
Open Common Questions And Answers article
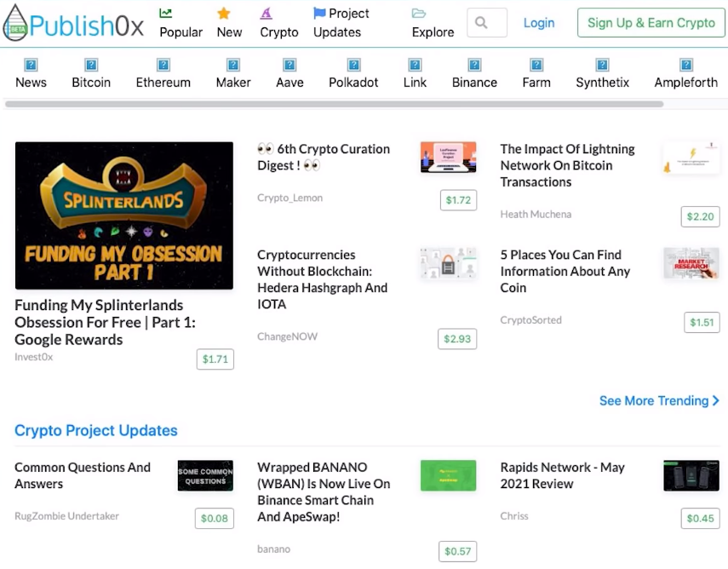pyautogui.click(x=83, y=475)
